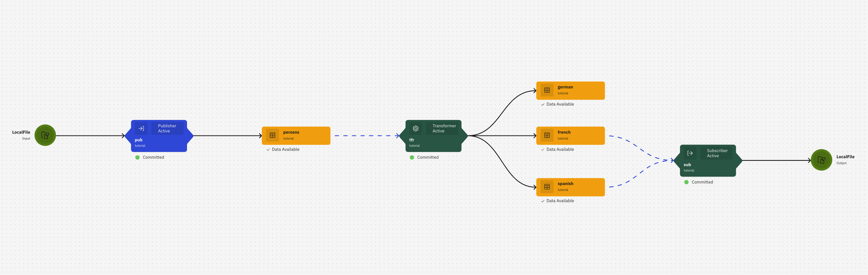
Task: Click the Publisher Active badge
Action: coord(167,128)
